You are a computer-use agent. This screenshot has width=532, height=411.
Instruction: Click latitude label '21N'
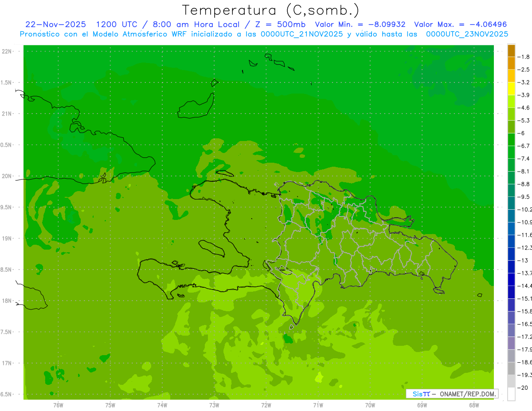click(7, 114)
